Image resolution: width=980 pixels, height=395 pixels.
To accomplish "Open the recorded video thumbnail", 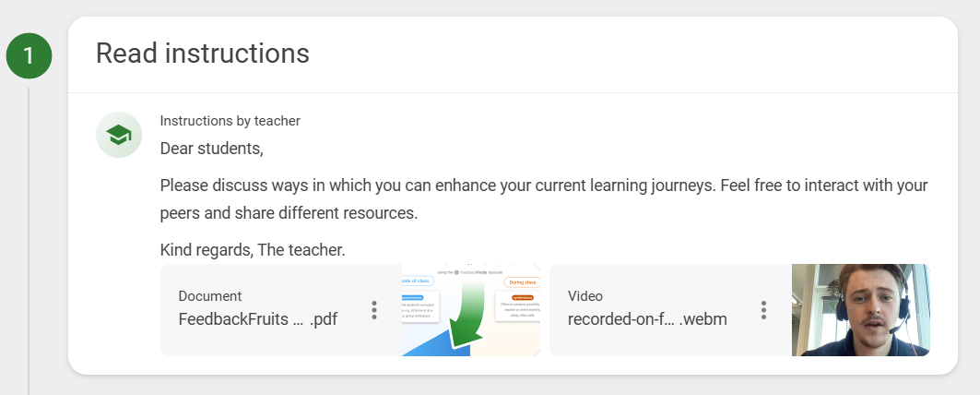I will (860, 310).
